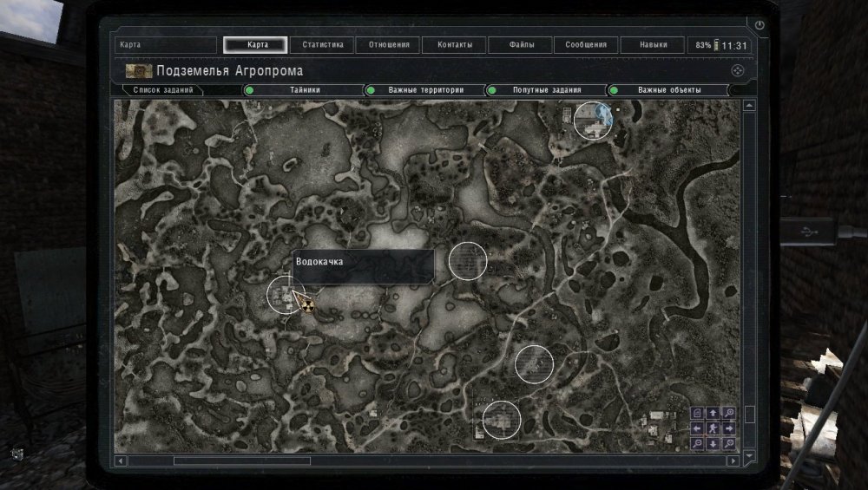Click the horizontal scrollbar right arrow
The image size is (868, 490).
733,461
